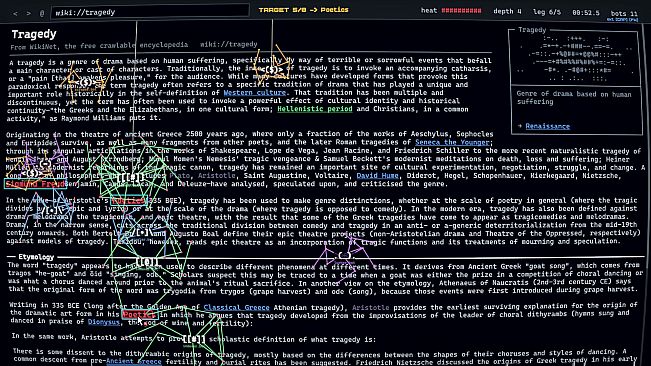Click the Tragedy page title

pos(34,34)
